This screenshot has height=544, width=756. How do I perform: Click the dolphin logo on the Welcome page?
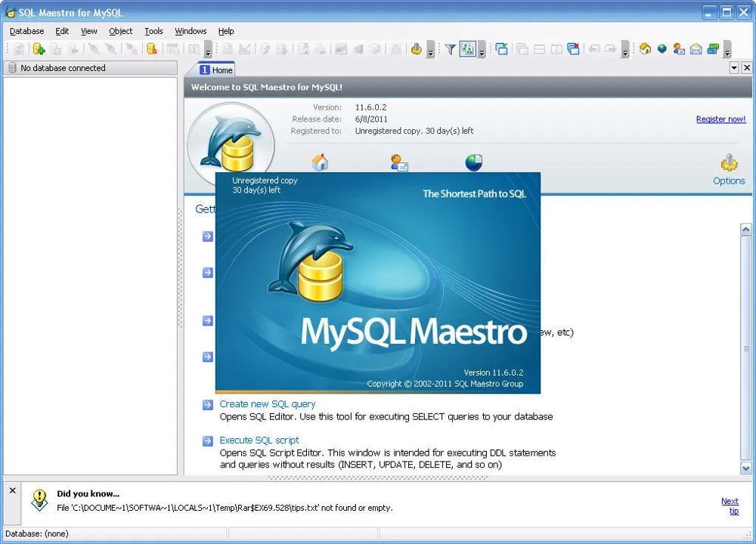click(x=231, y=144)
